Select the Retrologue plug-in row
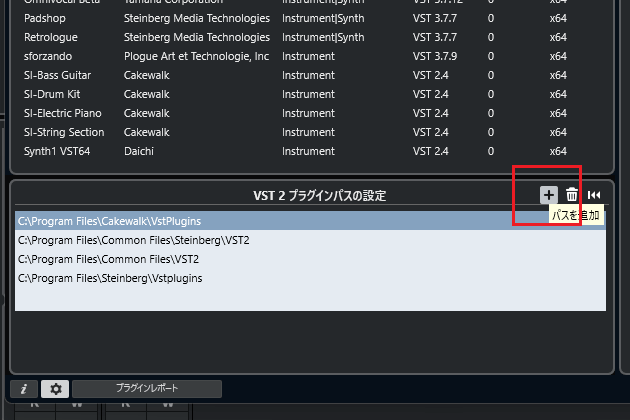 [50, 37]
